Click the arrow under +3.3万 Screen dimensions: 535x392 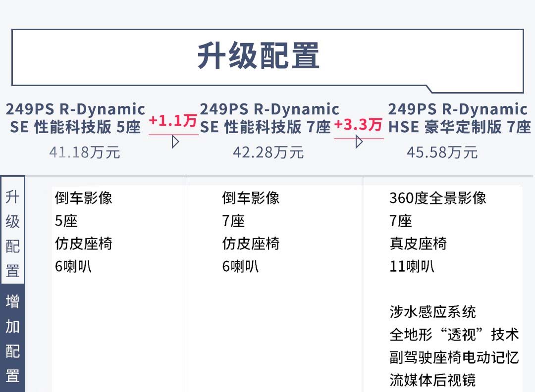(359, 142)
